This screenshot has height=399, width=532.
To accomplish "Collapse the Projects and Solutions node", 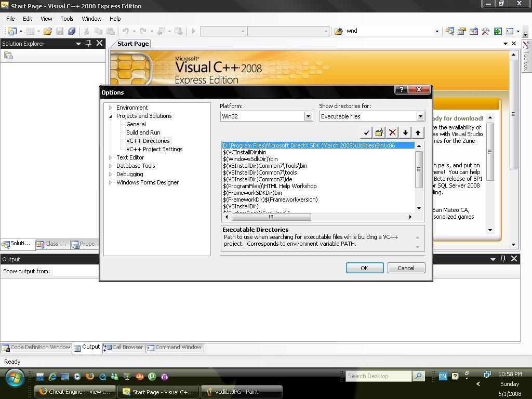I will point(110,116).
